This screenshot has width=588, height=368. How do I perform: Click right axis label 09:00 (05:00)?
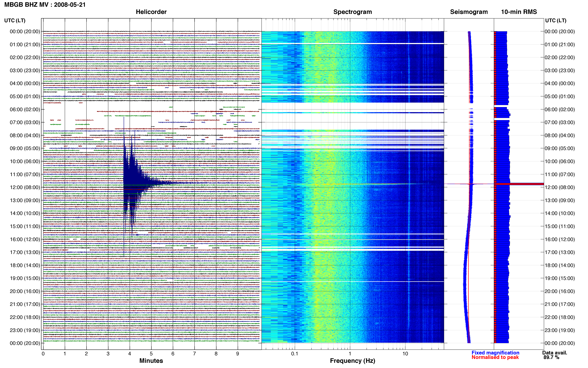point(560,148)
